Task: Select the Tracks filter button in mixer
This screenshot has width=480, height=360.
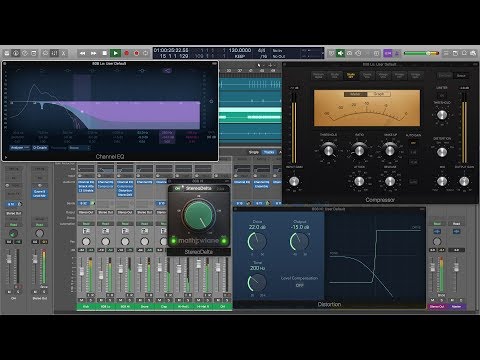Action: click(269, 152)
